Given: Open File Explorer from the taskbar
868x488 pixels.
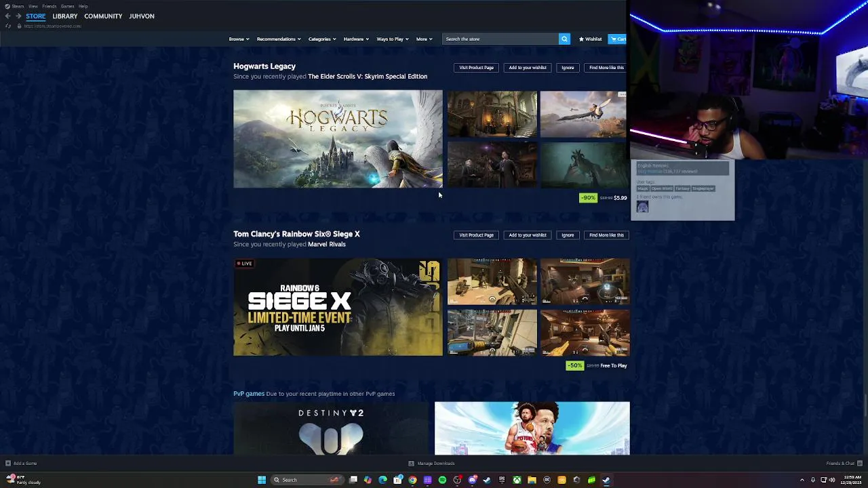Looking at the screenshot, I should coord(532,480).
